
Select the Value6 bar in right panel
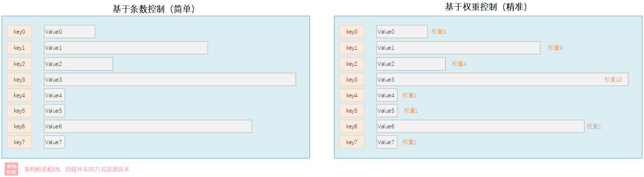480,126
